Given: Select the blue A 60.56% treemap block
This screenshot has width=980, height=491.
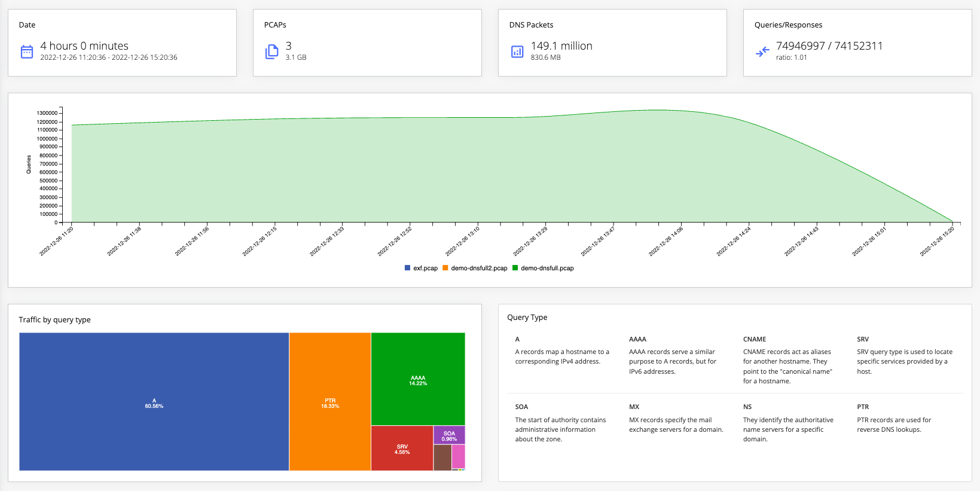Looking at the screenshot, I should click(154, 402).
